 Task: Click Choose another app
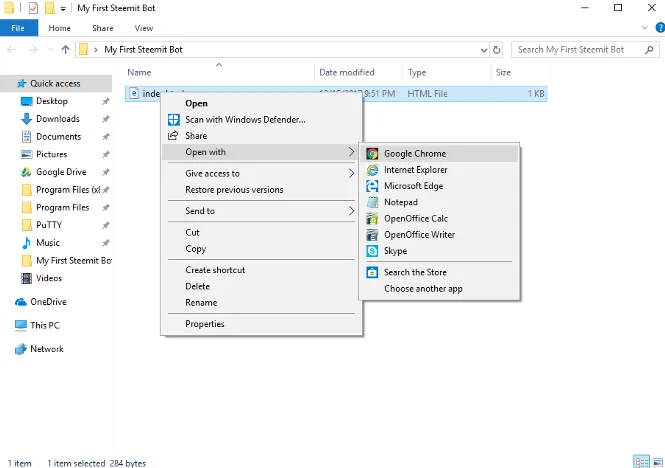click(x=423, y=289)
